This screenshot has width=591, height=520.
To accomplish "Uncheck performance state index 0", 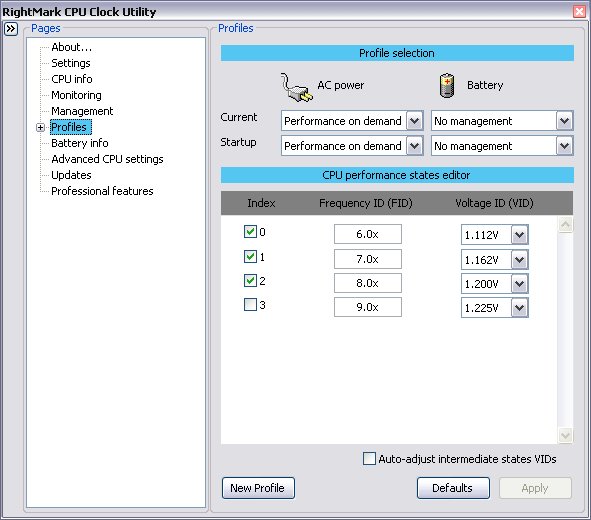I will (x=250, y=231).
